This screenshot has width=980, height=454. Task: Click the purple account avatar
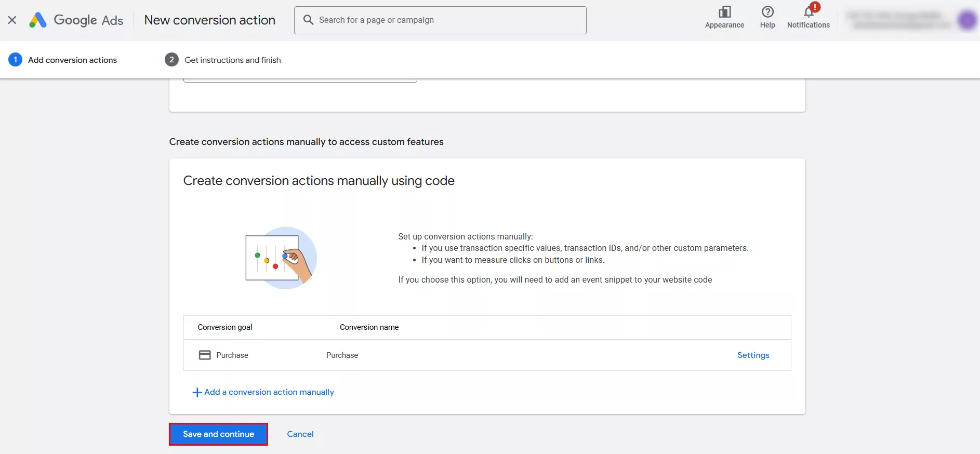point(967,20)
